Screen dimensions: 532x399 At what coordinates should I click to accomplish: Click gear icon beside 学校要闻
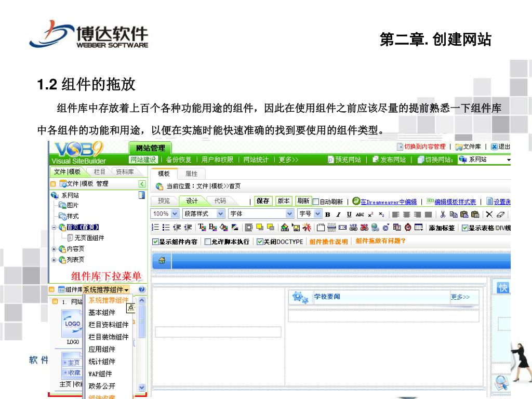tap(300, 298)
